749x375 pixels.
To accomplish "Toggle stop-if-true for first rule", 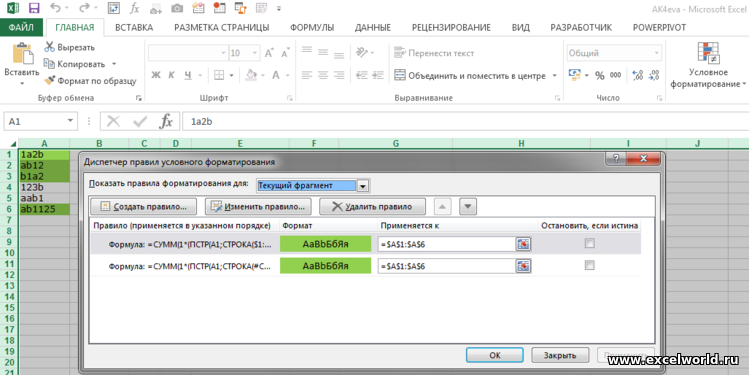I will [589, 244].
